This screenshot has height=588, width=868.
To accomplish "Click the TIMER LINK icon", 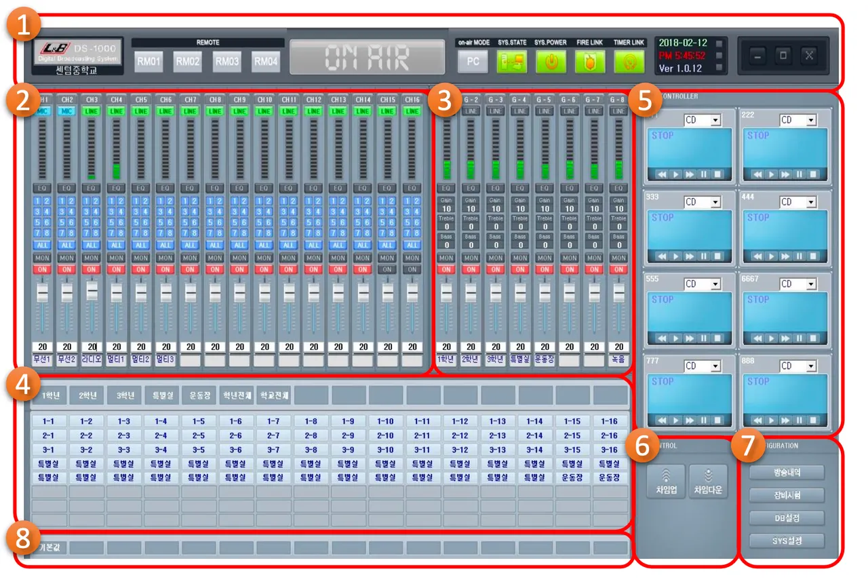I will tap(629, 63).
